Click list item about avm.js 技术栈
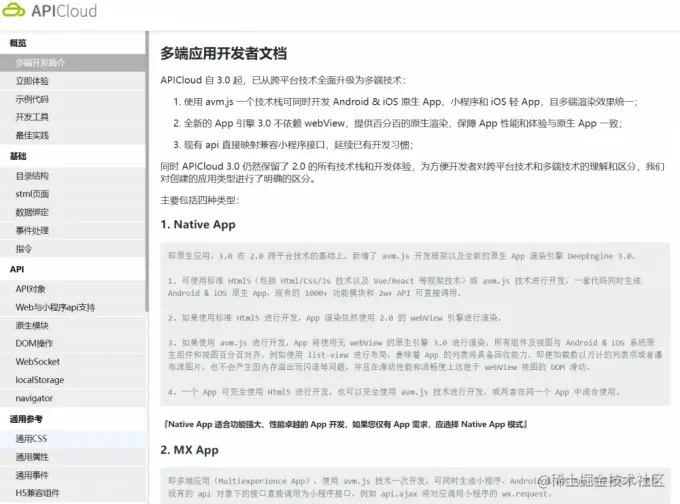Viewport: 680px width, 504px height. [x=405, y=102]
